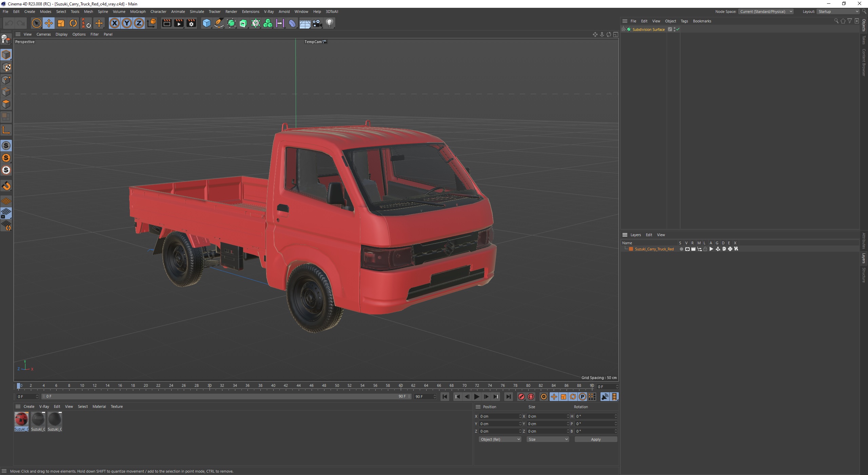Select the Live Selection arrow tool
This screenshot has width=868, height=475.
[36, 23]
